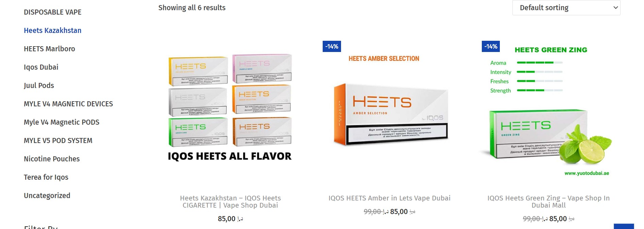Open the Uncategorized category
This screenshot has height=229, width=644.
pyautogui.click(x=47, y=196)
